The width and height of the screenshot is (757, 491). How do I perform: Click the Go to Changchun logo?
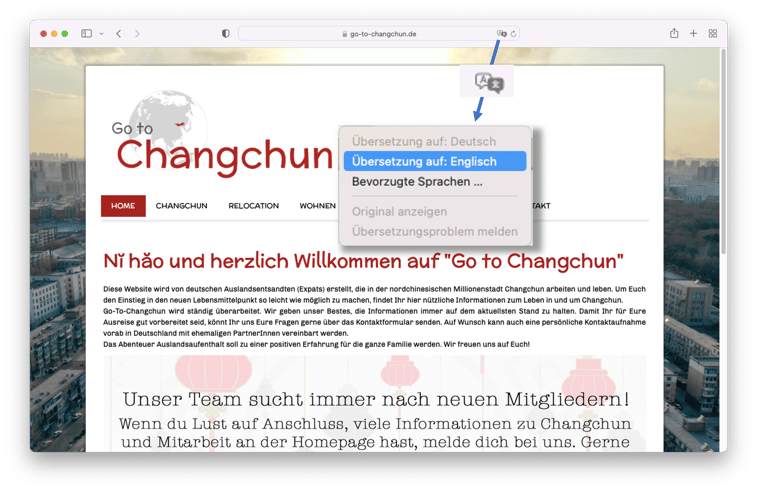pos(222,135)
